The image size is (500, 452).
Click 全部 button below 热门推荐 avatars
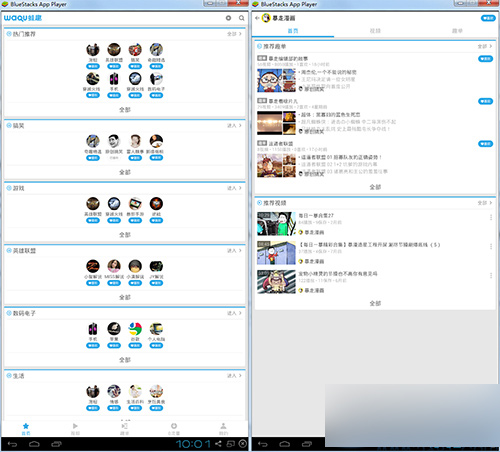click(x=125, y=110)
